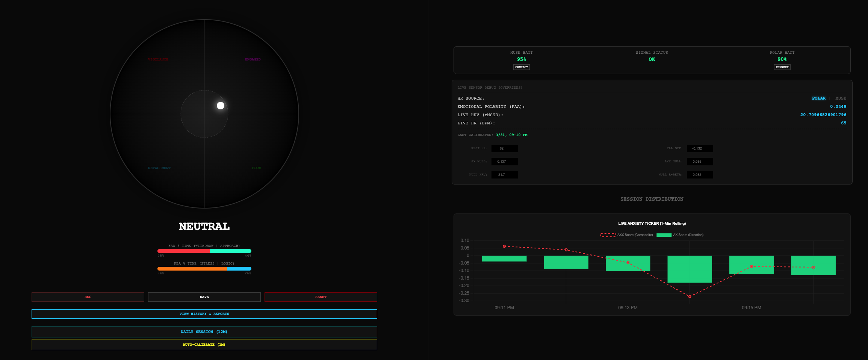Click the FAA % TIME withdraw/approach bar
Image resolution: width=868 pixels, height=360 pixels.
(x=204, y=251)
